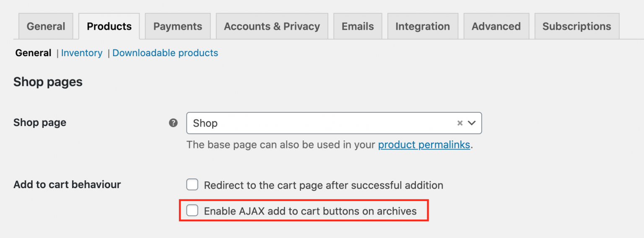
Task: Select the Subscriptions tab
Action: tap(576, 26)
